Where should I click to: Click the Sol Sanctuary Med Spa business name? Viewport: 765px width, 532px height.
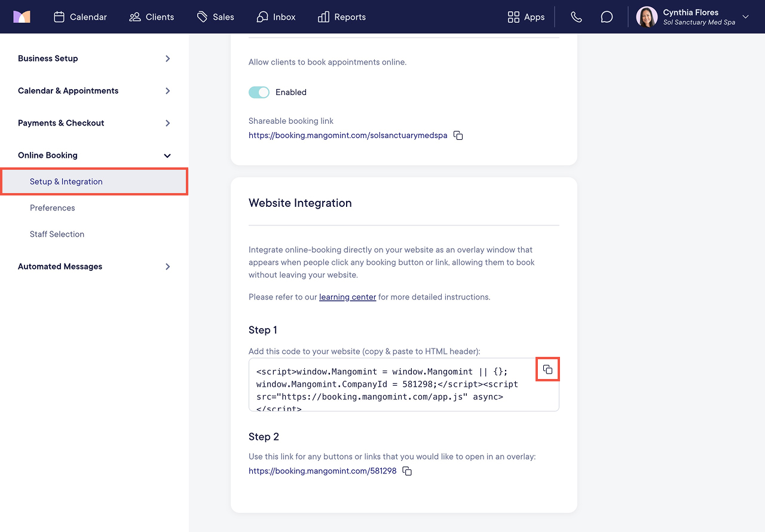699,23
